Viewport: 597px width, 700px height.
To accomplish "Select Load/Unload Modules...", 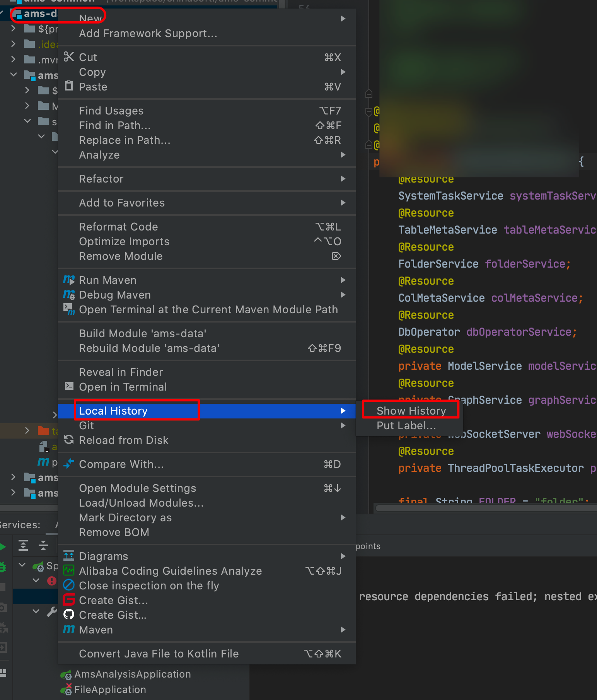I will pos(207,503).
